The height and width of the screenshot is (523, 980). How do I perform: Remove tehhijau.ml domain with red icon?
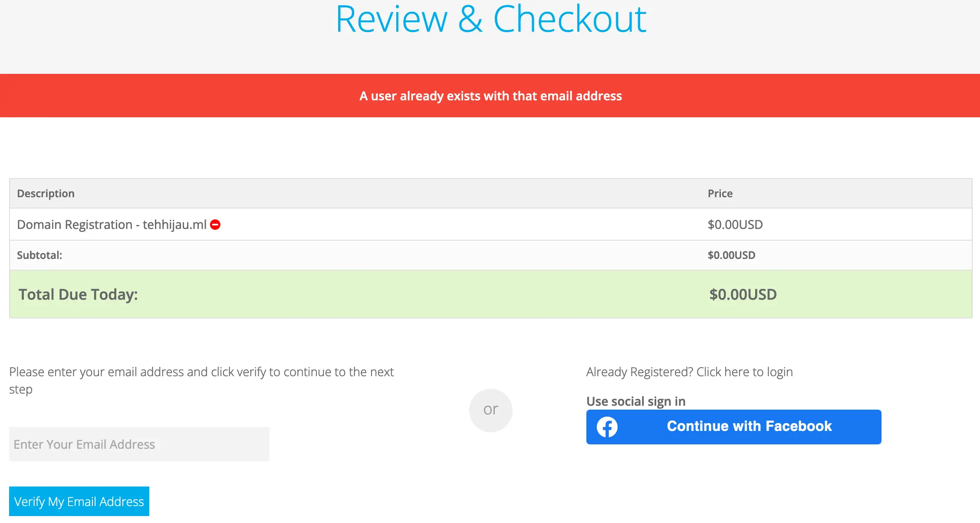(215, 225)
